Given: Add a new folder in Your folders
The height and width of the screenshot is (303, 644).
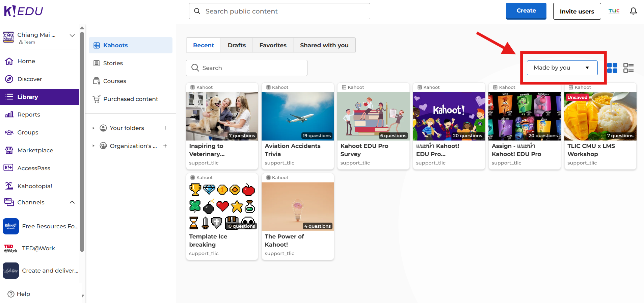Looking at the screenshot, I should pos(165,128).
